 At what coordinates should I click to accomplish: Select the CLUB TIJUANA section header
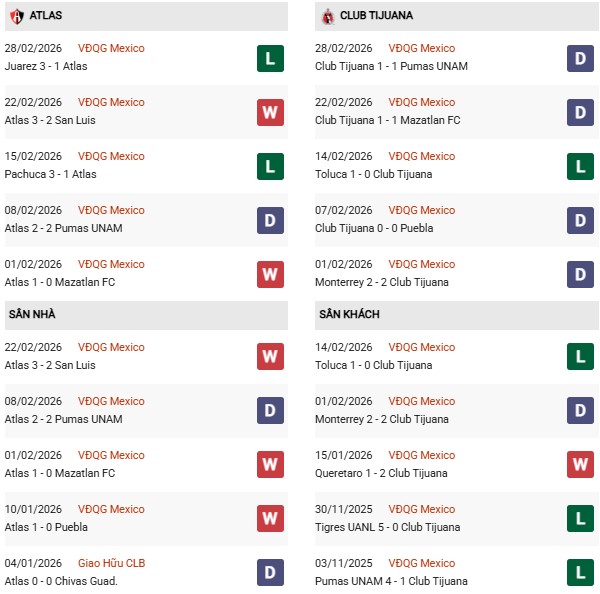375,16
